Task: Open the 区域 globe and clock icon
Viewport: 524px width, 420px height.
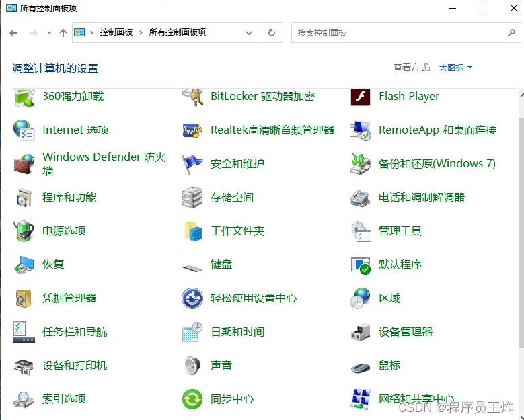Action: point(361,298)
